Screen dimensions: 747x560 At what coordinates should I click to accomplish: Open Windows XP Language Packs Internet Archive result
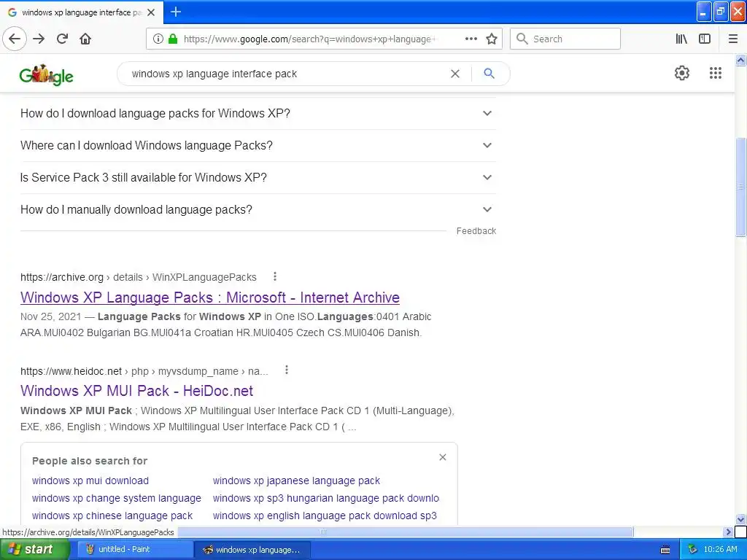209,297
